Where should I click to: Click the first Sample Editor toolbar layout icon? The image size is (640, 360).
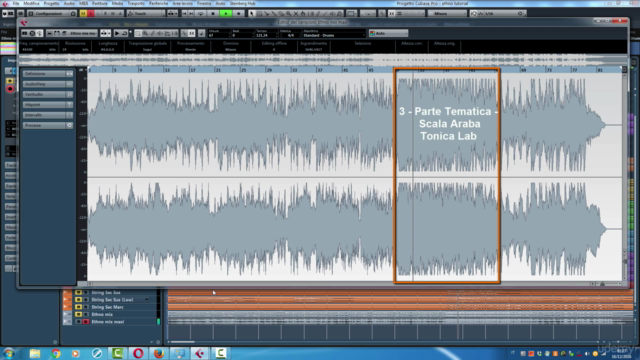click(x=24, y=33)
